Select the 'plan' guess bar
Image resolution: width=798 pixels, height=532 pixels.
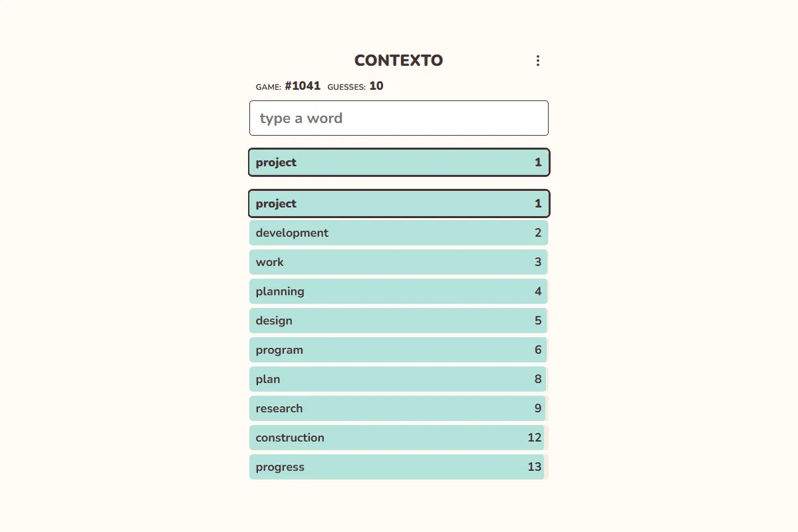tap(398, 379)
